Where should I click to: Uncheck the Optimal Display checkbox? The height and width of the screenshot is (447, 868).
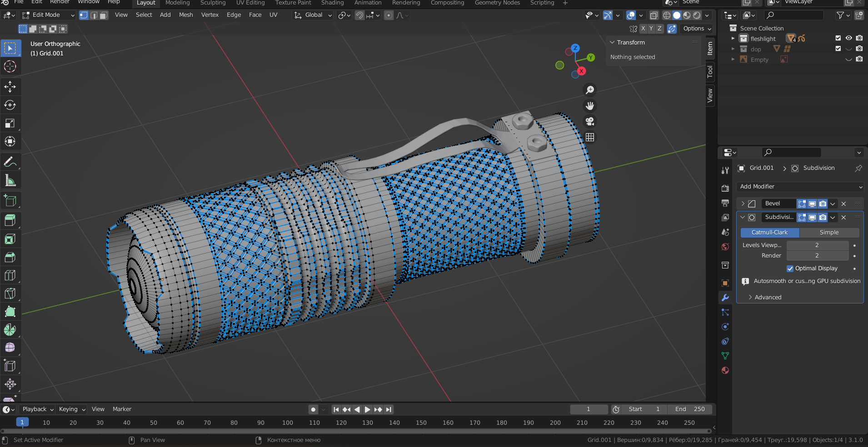(x=790, y=268)
